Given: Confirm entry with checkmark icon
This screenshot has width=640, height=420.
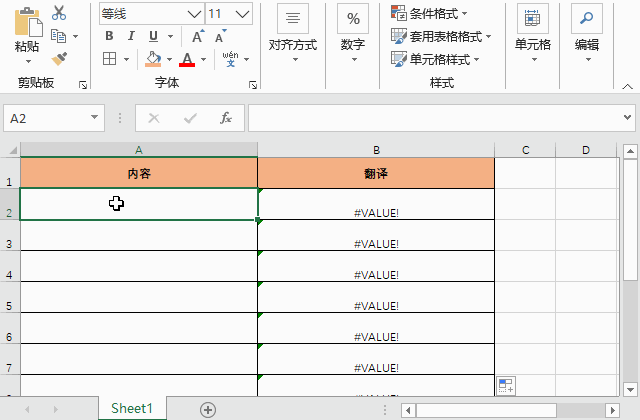Looking at the screenshot, I should coord(190,118).
